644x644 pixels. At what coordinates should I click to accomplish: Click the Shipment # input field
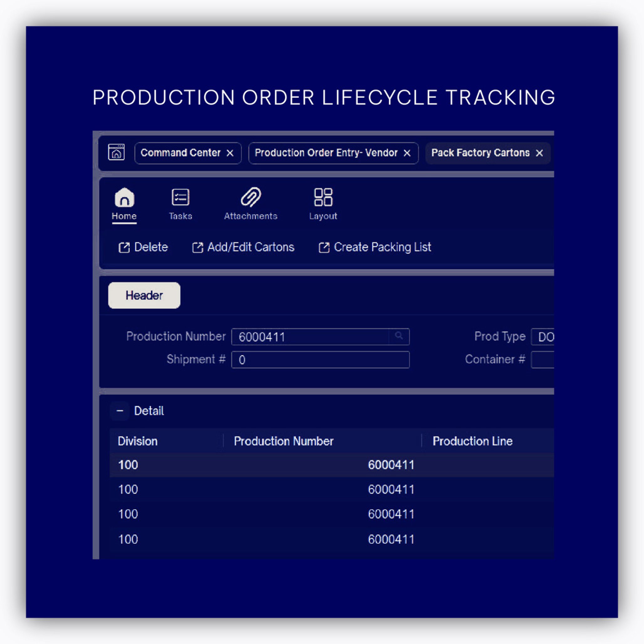pos(320,360)
